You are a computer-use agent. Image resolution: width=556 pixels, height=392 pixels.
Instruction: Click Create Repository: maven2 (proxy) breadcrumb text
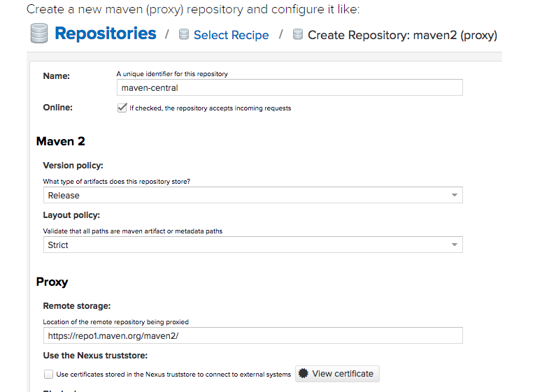click(x=402, y=35)
